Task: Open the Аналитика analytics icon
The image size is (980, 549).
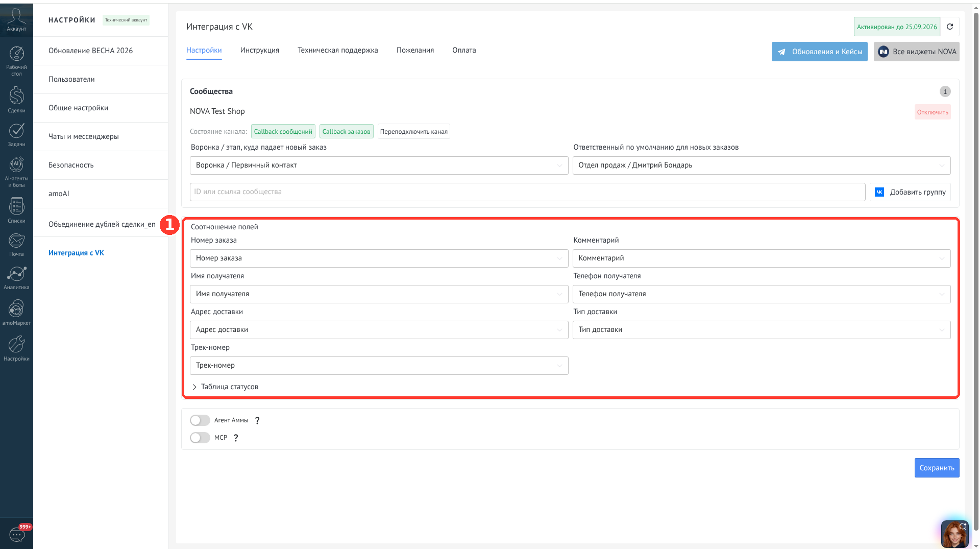Action: [16, 278]
